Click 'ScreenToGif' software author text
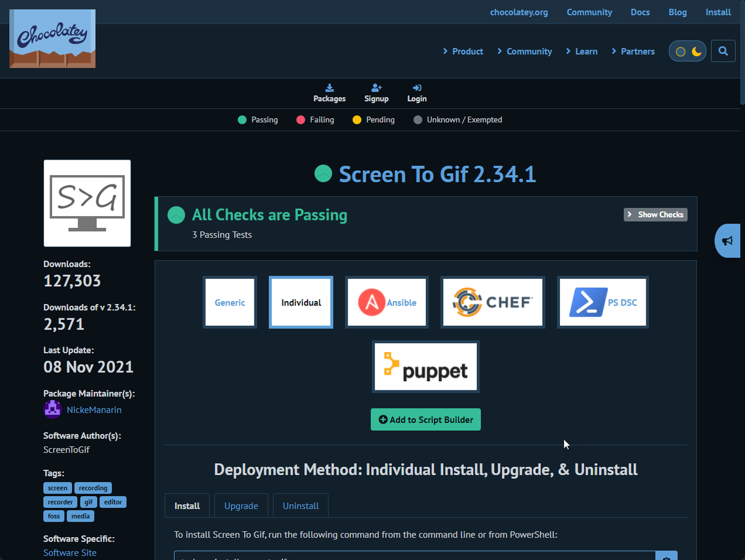The width and height of the screenshot is (745, 560). [66, 449]
